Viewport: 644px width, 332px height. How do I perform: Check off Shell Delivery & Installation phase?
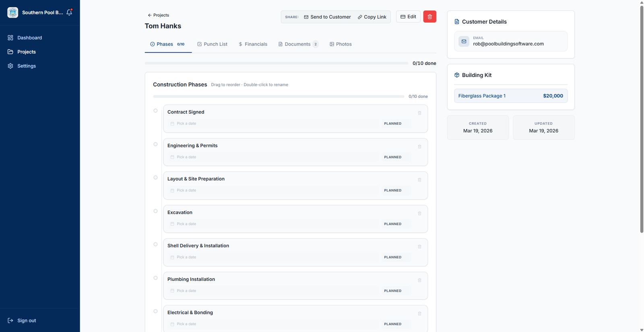[x=155, y=244]
